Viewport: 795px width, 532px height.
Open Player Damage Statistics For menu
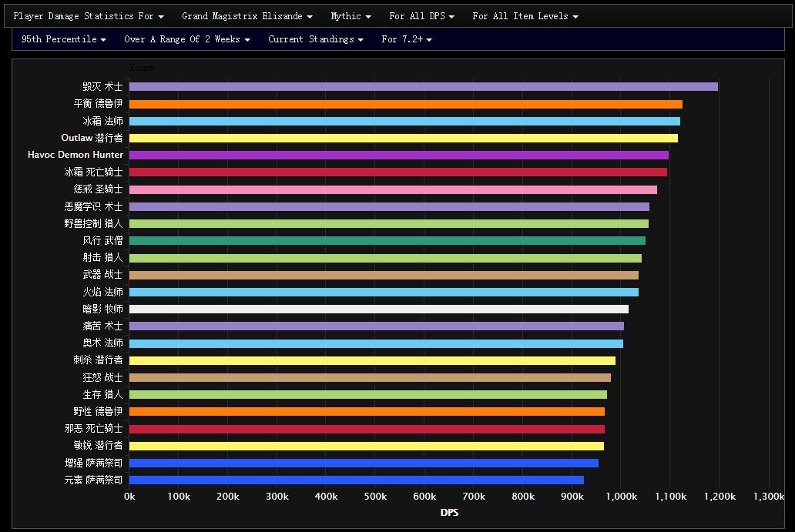(x=89, y=16)
